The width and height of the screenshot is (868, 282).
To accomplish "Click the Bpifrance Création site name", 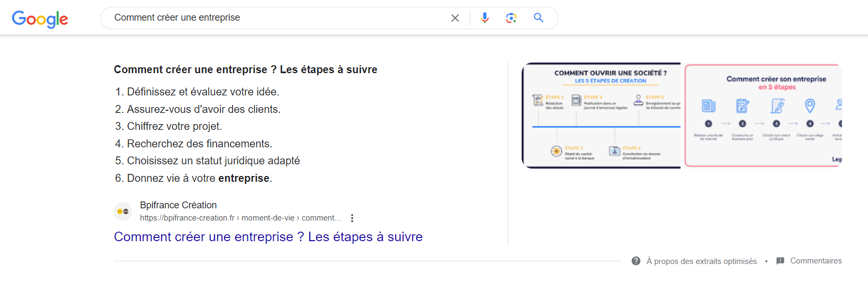I will pyautogui.click(x=178, y=205).
